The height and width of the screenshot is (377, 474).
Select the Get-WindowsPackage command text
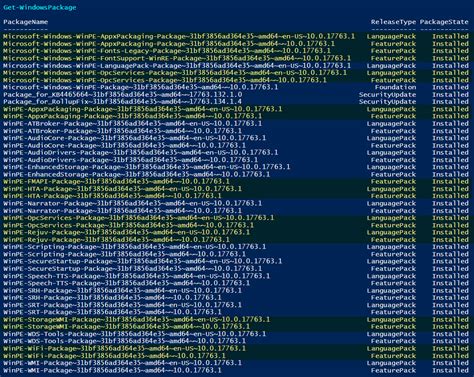[x=40, y=7]
